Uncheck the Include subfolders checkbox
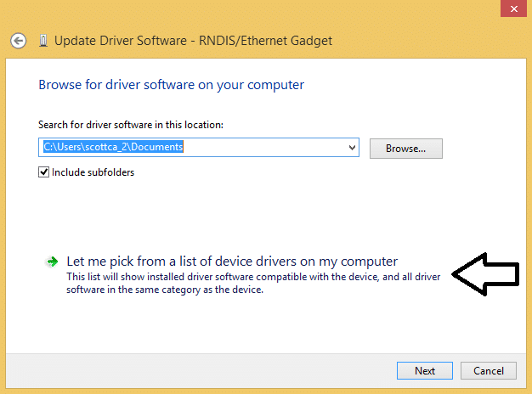 click(44, 172)
